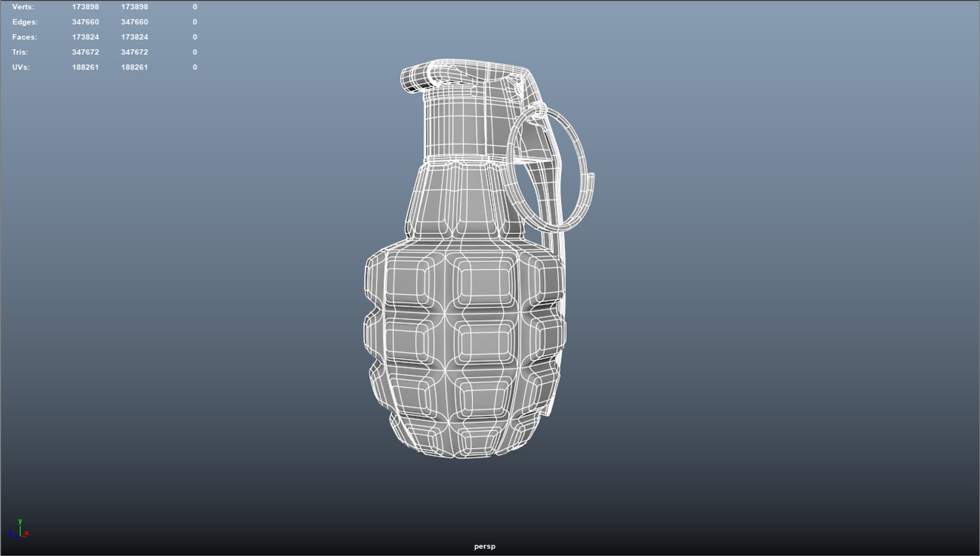Click the UVs: label in the HUD
980x556 pixels.
pos(21,67)
